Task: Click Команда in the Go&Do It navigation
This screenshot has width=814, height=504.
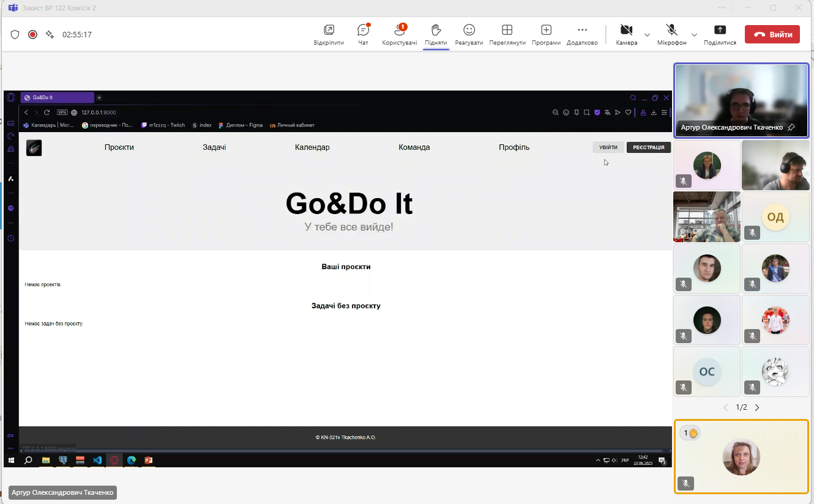Action: (414, 147)
